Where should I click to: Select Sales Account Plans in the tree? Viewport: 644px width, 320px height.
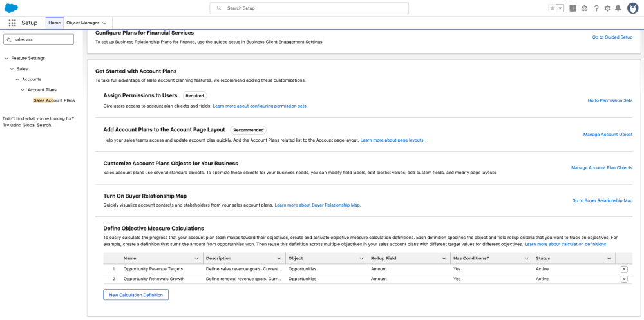click(54, 100)
